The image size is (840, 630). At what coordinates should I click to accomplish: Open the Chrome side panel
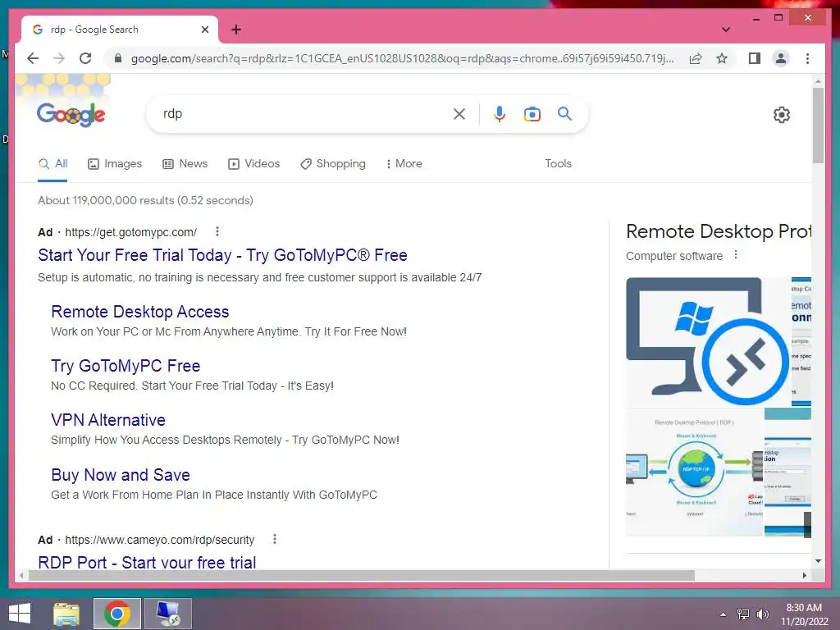(755, 58)
